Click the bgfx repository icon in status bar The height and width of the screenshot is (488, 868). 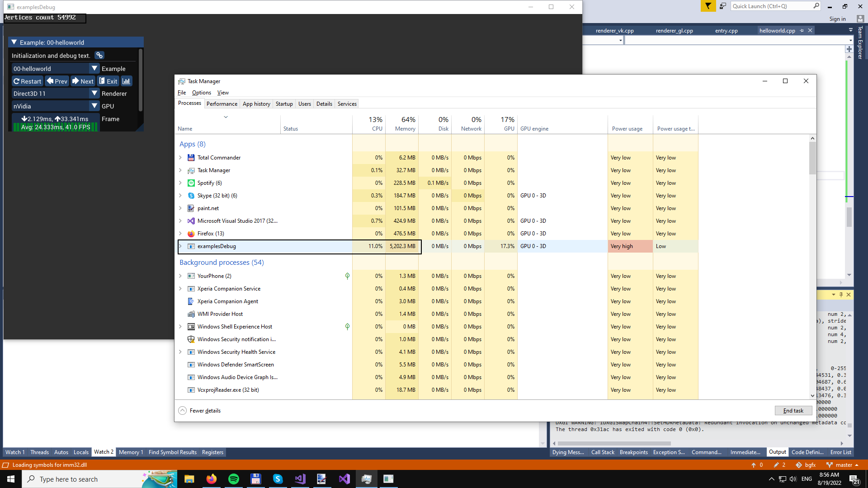coord(799,465)
